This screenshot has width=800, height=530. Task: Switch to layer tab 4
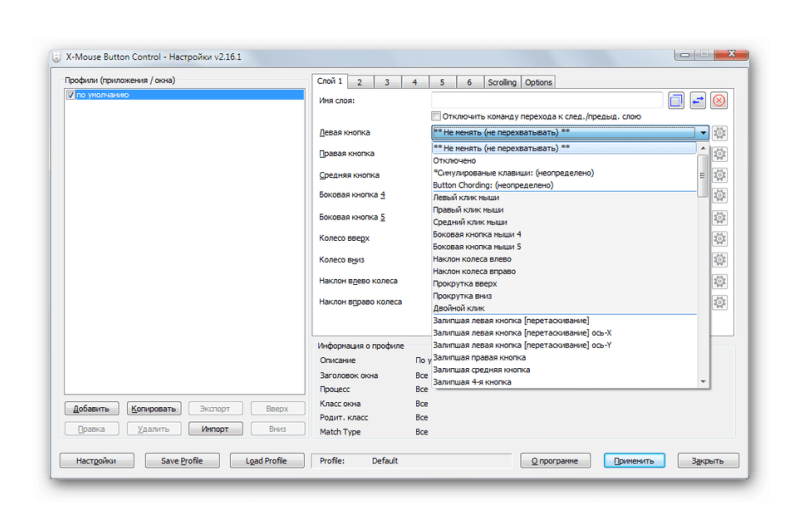click(415, 82)
